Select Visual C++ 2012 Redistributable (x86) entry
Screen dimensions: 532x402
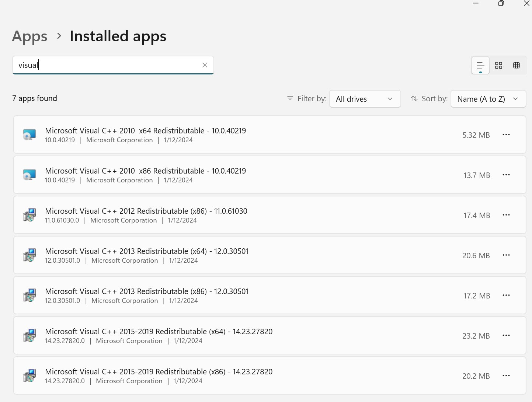pos(146,211)
